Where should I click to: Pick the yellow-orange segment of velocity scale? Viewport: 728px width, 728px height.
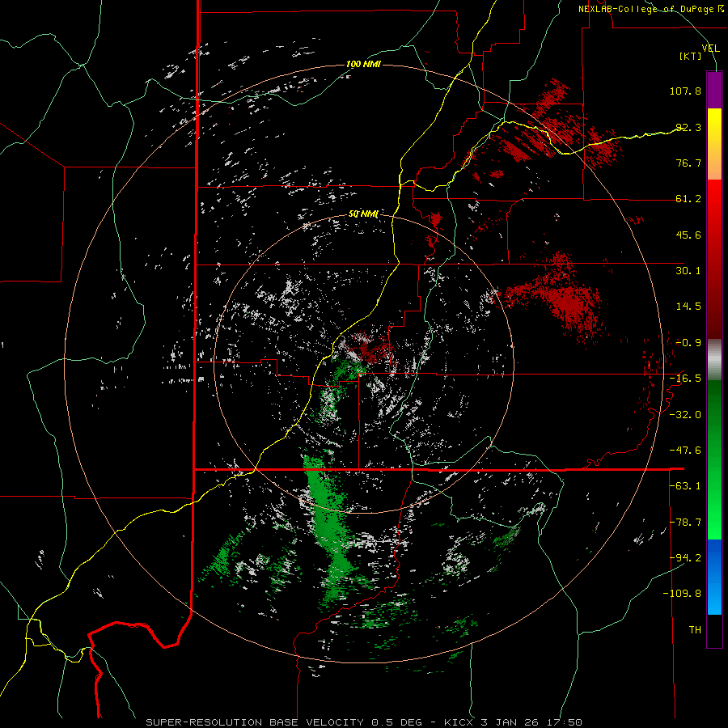click(x=714, y=144)
